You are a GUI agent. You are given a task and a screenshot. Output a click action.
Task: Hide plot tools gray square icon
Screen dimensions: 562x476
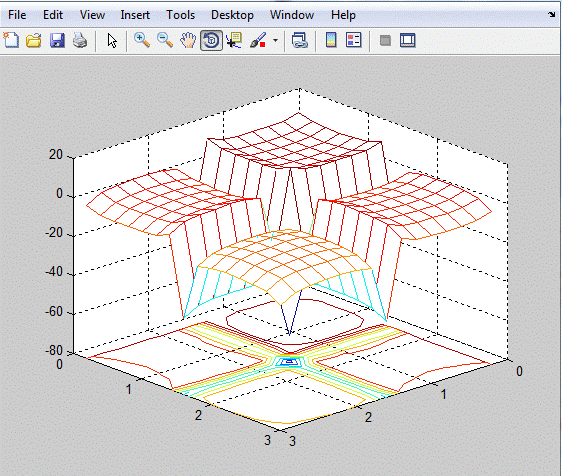385,41
